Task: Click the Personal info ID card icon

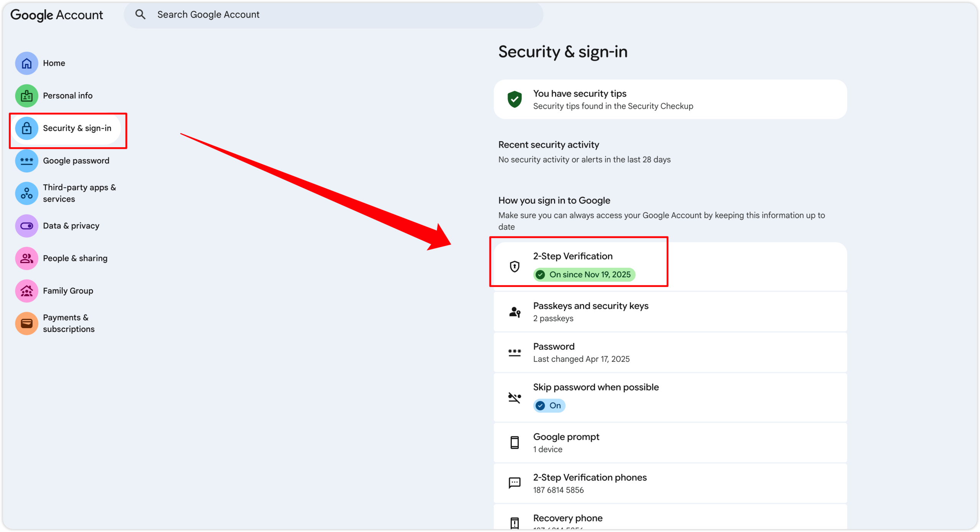Action: tap(26, 96)
